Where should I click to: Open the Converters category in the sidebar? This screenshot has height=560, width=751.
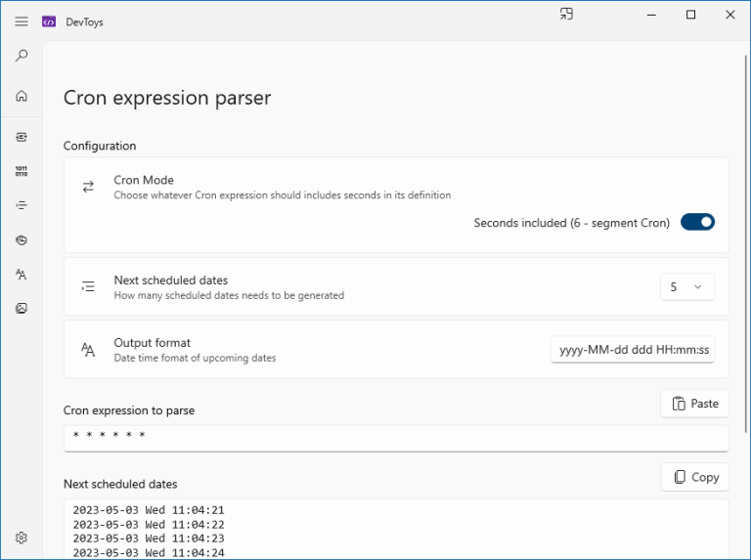pos(22,137)
